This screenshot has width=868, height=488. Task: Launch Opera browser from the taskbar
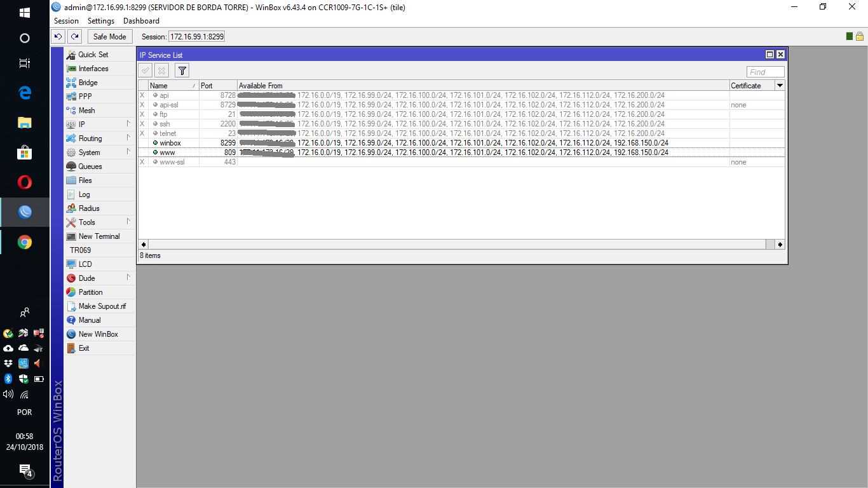pos(25,183)
